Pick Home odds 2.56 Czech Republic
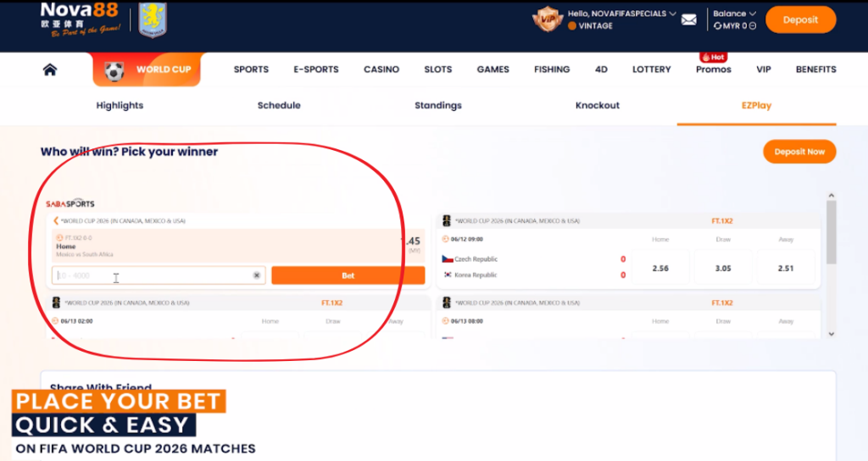The height and width of the screenshot is (461, 868). click(660, 268)
